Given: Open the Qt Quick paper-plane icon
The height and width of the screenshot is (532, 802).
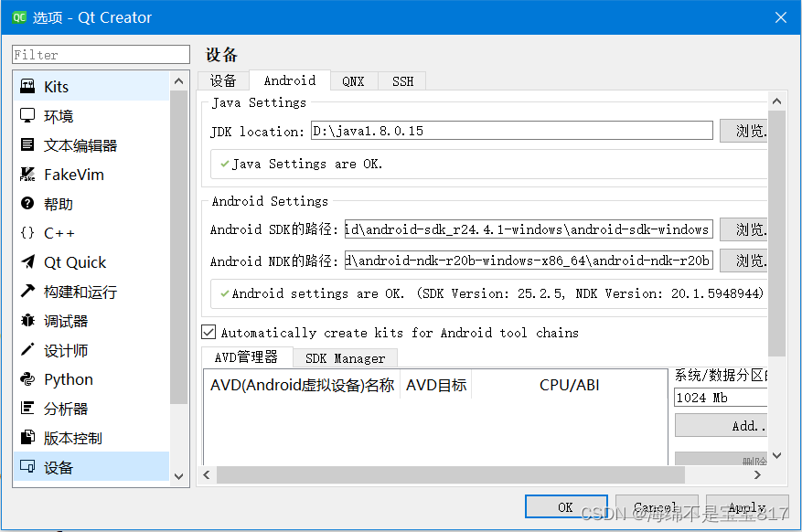Looking at the screenshot, I should coord(27,262).
